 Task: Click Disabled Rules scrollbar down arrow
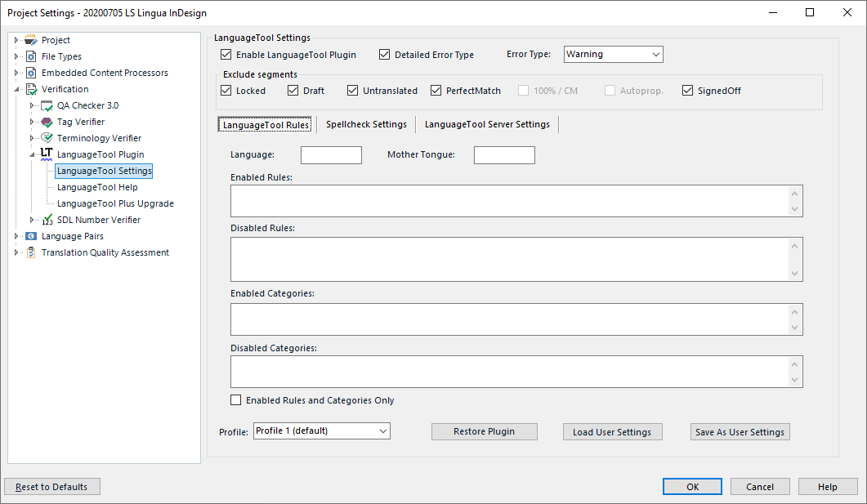click(x=794, y=274)
